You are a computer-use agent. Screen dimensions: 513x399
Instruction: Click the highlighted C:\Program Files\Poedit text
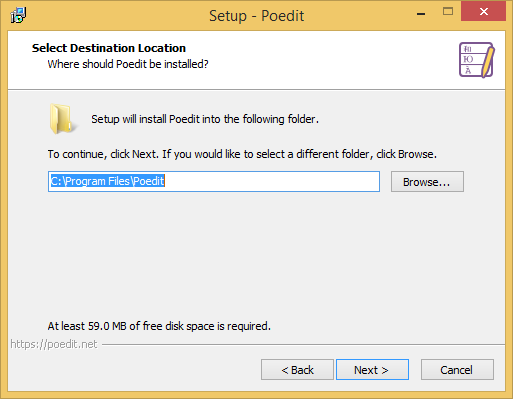click(x=107, y=181)
